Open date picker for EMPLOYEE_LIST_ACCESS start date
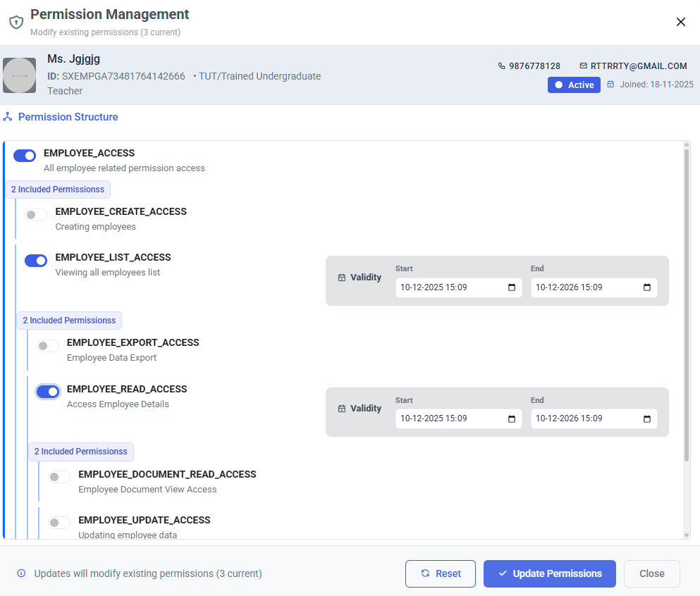700x596 pixels. (x=512, y=287)
